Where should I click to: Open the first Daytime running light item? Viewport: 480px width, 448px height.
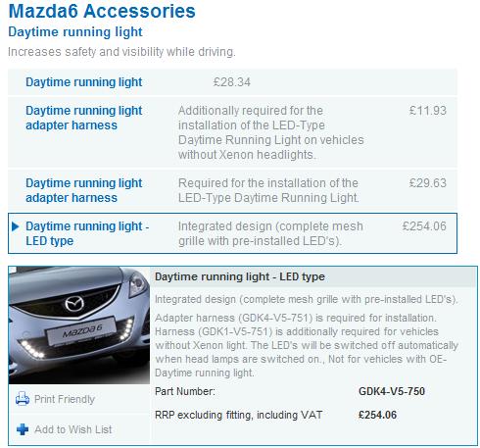point(84,82)
